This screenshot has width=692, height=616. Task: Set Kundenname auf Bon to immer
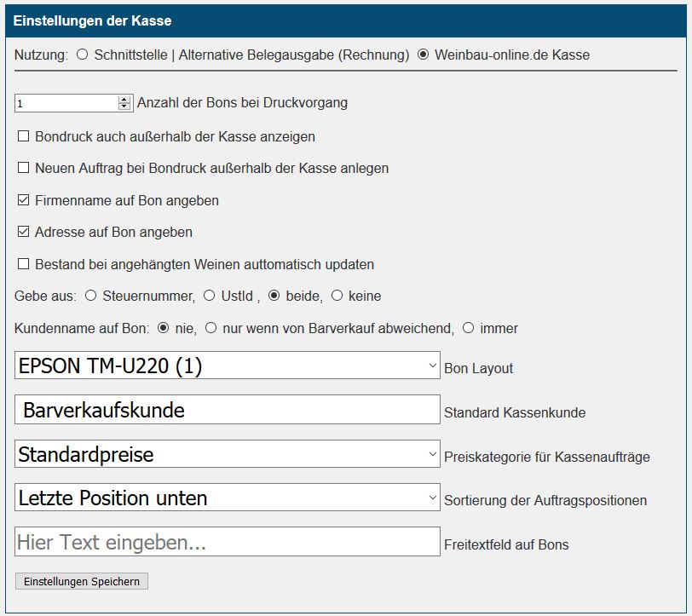click(x=468, y=328)
